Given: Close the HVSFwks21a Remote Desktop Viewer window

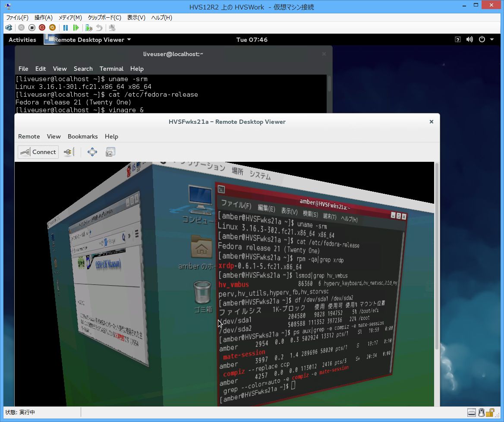Looking at the screenshot, I should coord(432,122).
